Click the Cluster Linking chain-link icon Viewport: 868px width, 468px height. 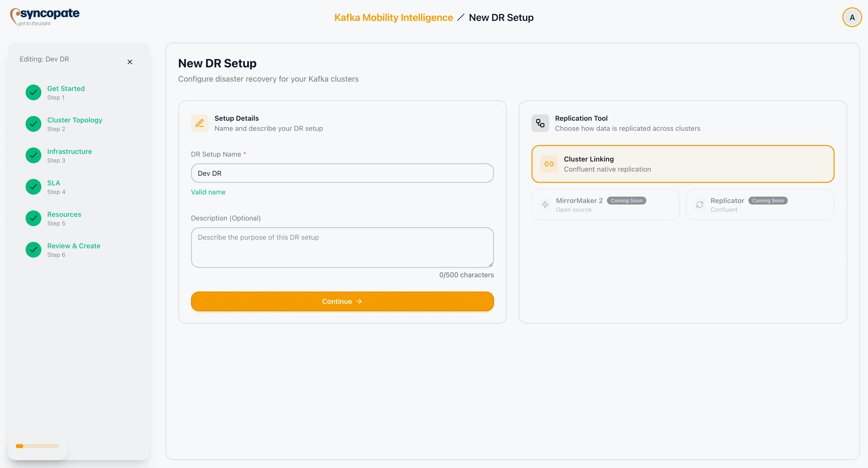coord(549,164)
